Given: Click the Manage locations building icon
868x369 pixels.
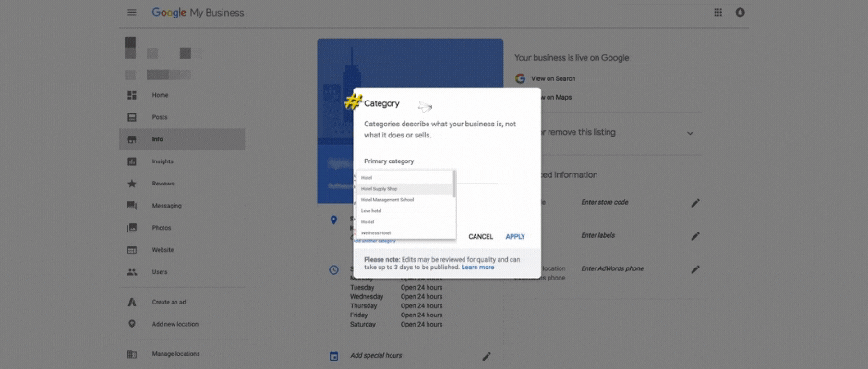Looking at the screenshot, I should coord(132,354).
